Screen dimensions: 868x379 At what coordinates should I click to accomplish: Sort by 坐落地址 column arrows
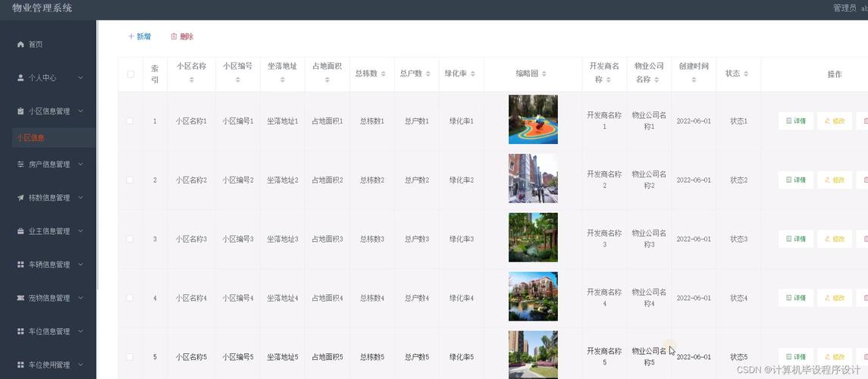coord(282,80)
